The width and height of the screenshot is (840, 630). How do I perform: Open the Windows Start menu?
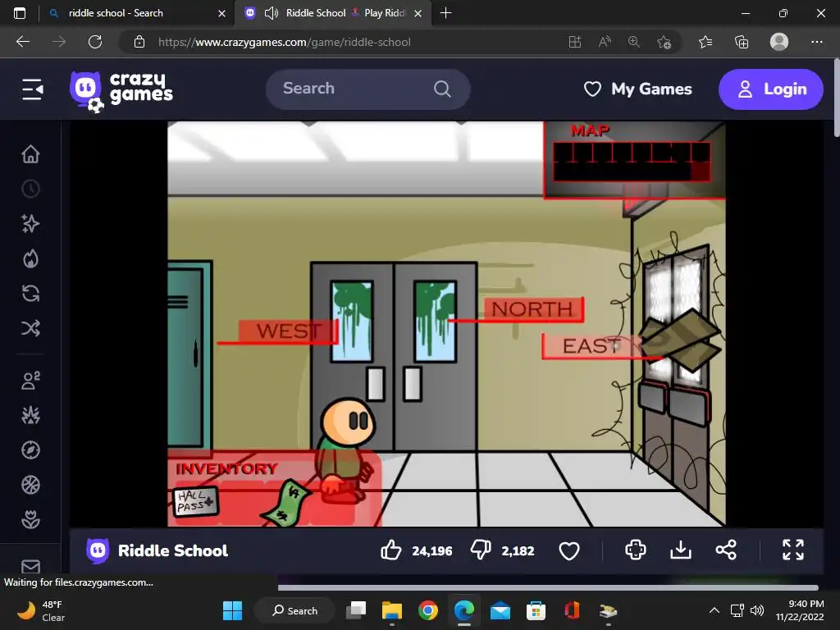[232, 610]
